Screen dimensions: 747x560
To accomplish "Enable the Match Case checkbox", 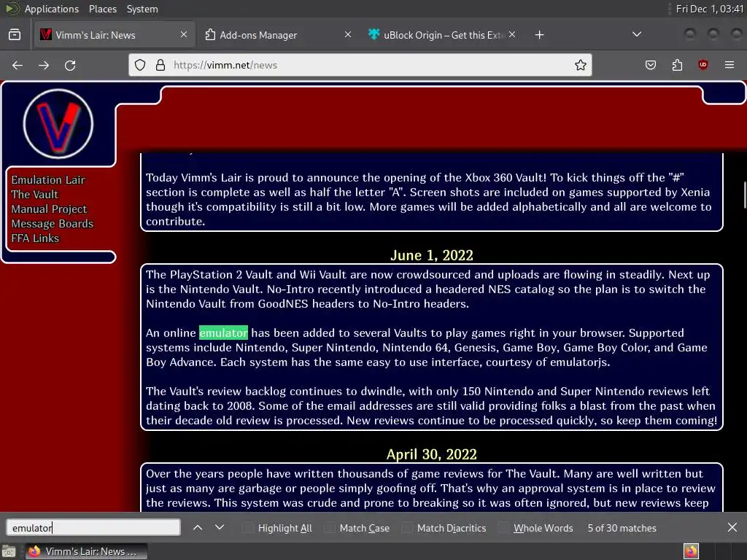I will [x=329, y=528].
